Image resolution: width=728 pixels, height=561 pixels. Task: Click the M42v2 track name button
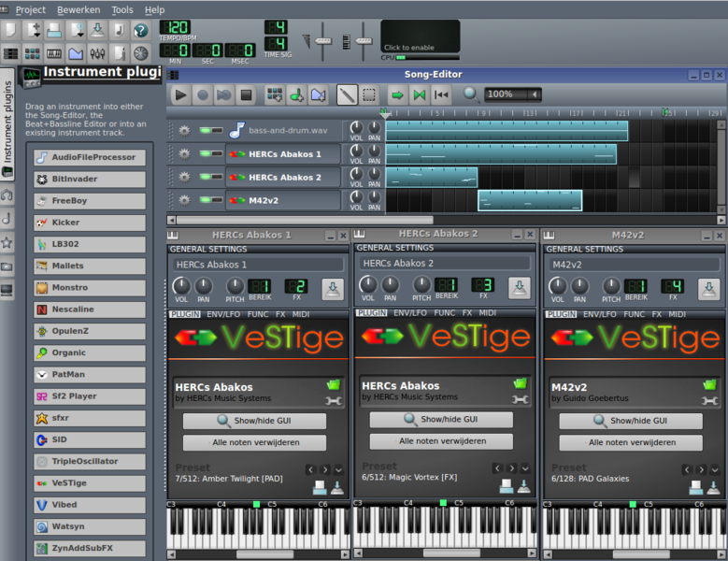point(283,201)
